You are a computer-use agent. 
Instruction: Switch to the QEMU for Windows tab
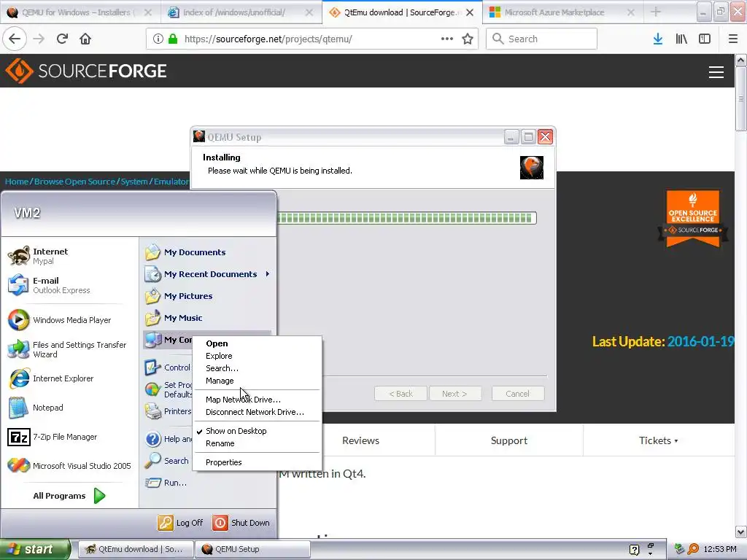(x=79, y=12)
